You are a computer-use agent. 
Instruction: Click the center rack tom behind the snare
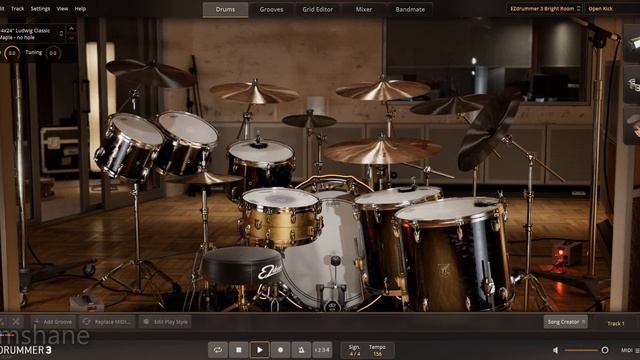point(260,162)
